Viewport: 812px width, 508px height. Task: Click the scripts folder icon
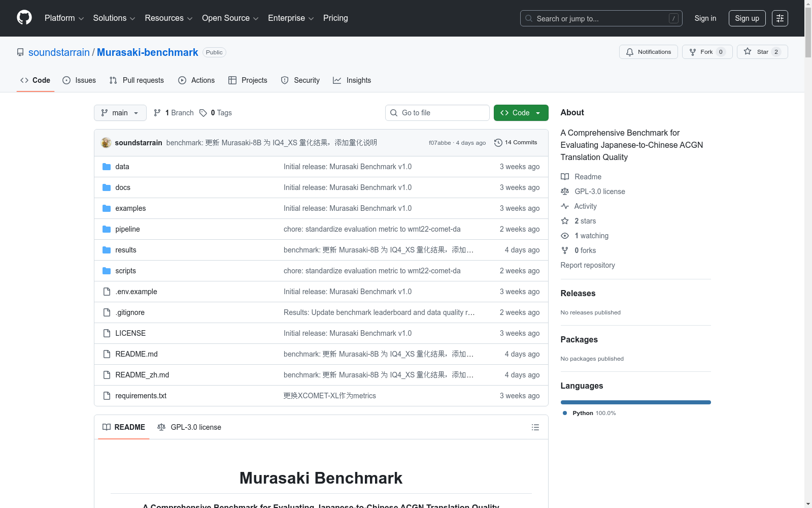click(107, 271)
